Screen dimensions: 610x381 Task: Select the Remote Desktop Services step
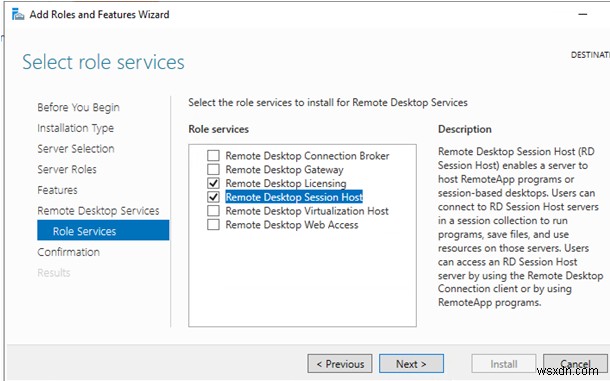tap(98, 211)
